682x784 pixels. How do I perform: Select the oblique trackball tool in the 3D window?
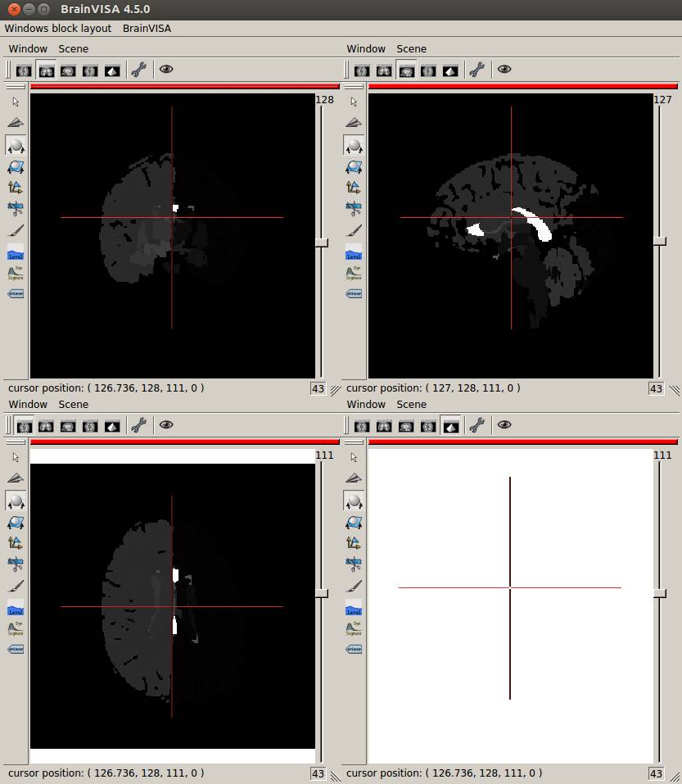point(354,522)
